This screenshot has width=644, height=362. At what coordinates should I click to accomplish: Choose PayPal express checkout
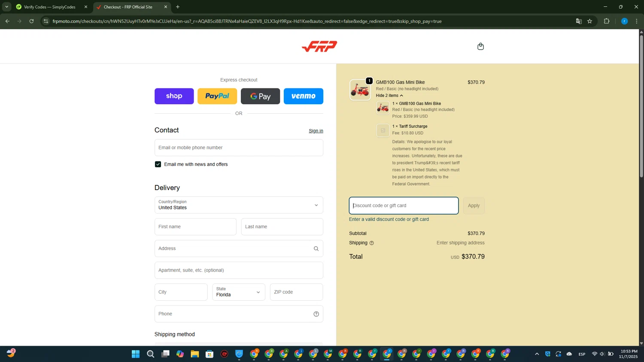click(217, 96)
